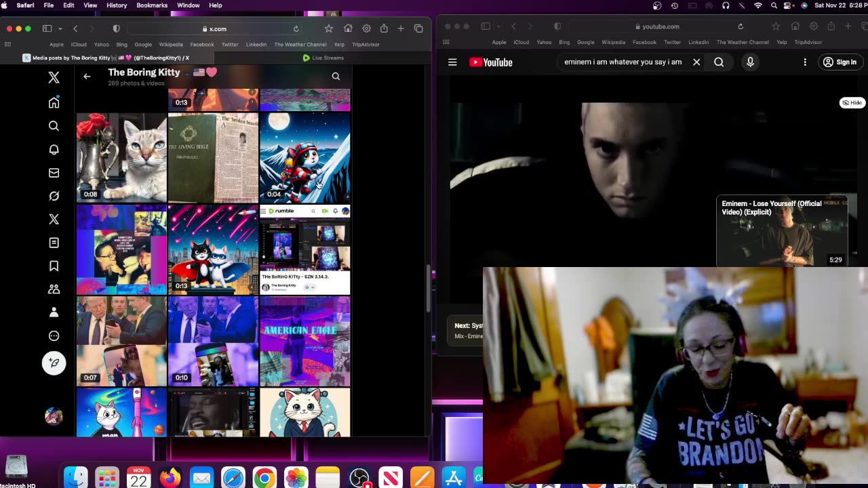Open the View menu
868x488 pixels.
click(90, 5)
